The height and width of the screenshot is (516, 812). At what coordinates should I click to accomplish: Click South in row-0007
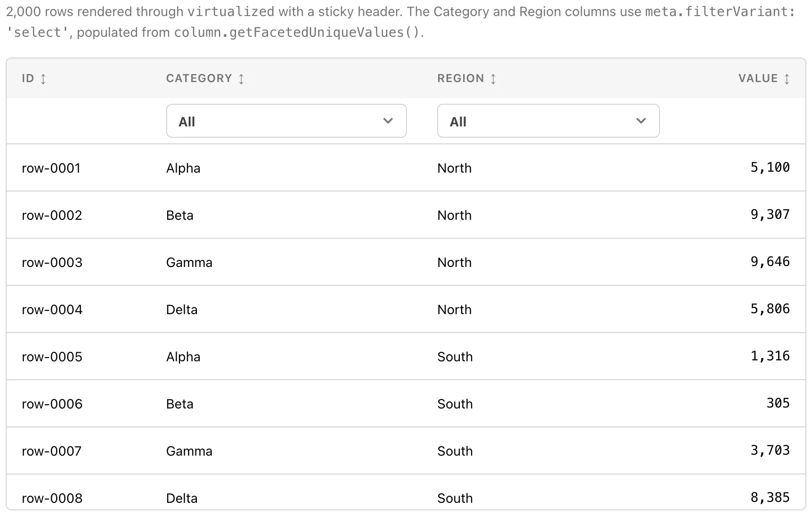(455, 451)
